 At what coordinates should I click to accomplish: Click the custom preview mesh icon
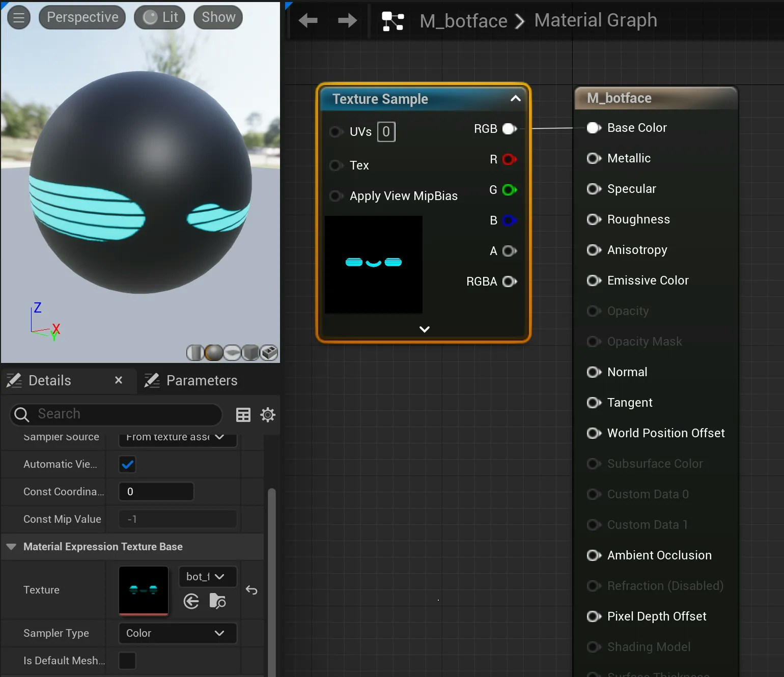click(x=269, y=353)
